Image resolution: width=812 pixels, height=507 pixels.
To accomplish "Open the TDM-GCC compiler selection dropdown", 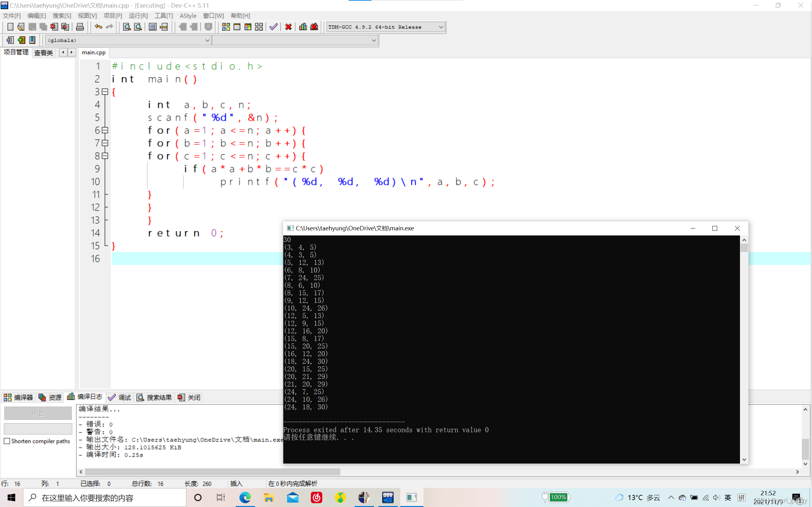I will coord(441,27).
